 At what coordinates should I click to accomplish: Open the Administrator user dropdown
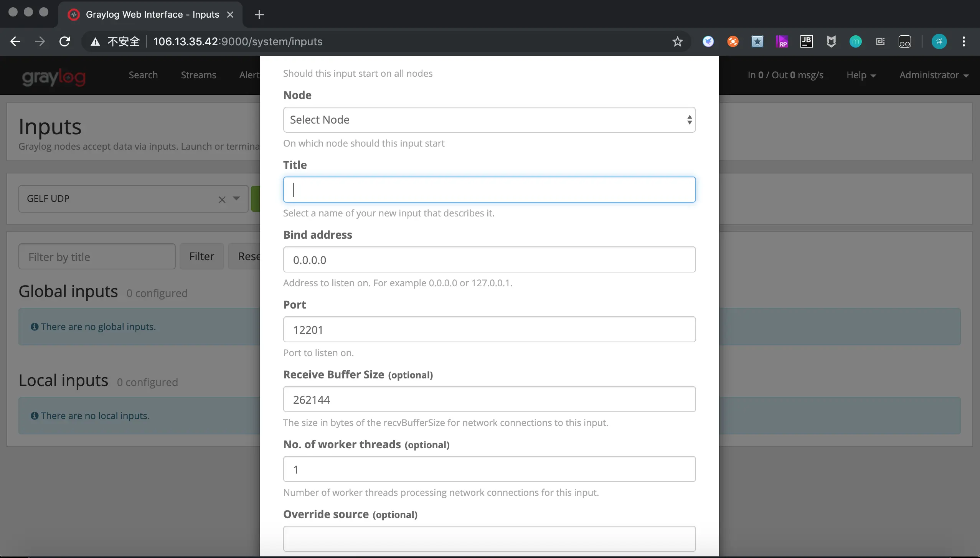coord(934,75)
